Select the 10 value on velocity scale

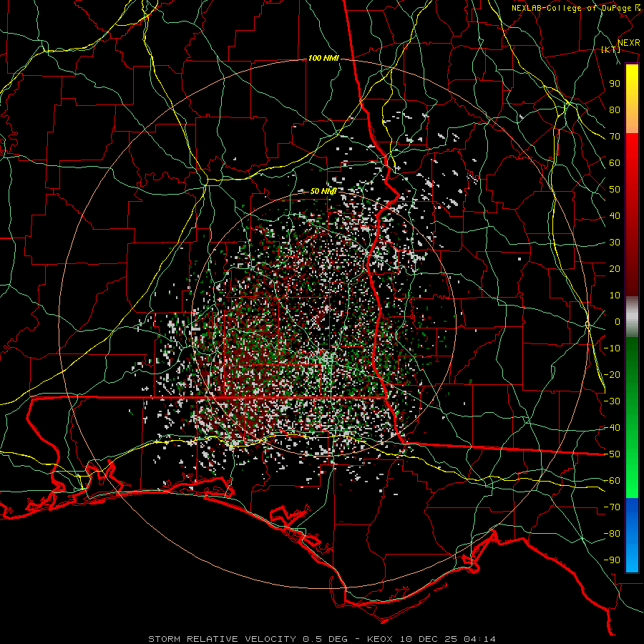click(x=615, y=296)
